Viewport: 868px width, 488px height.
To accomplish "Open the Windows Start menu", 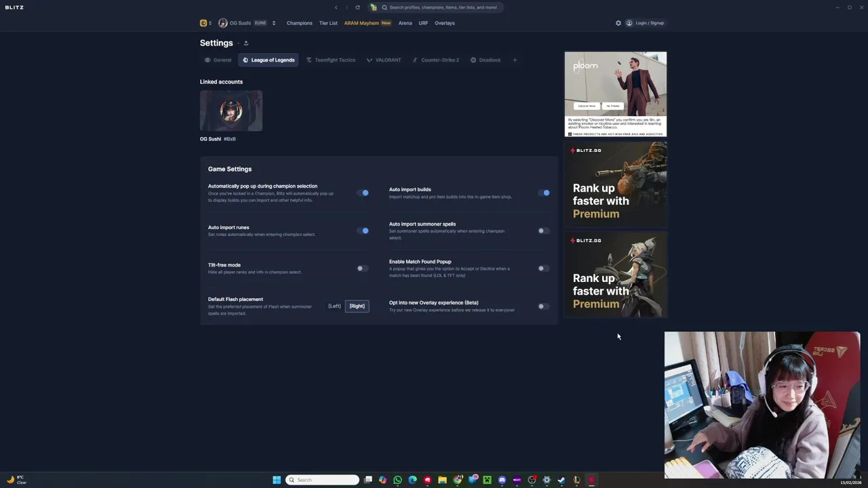I will point(277,480).
